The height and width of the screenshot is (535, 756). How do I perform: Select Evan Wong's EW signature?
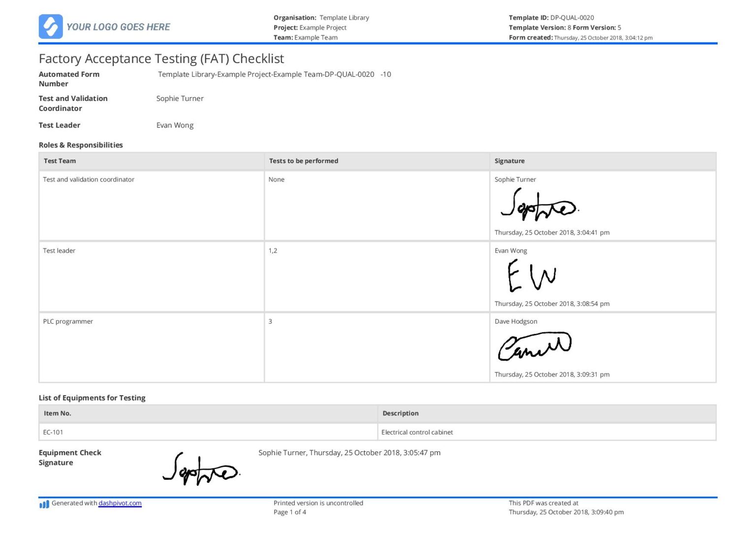(x=531, y=275)
